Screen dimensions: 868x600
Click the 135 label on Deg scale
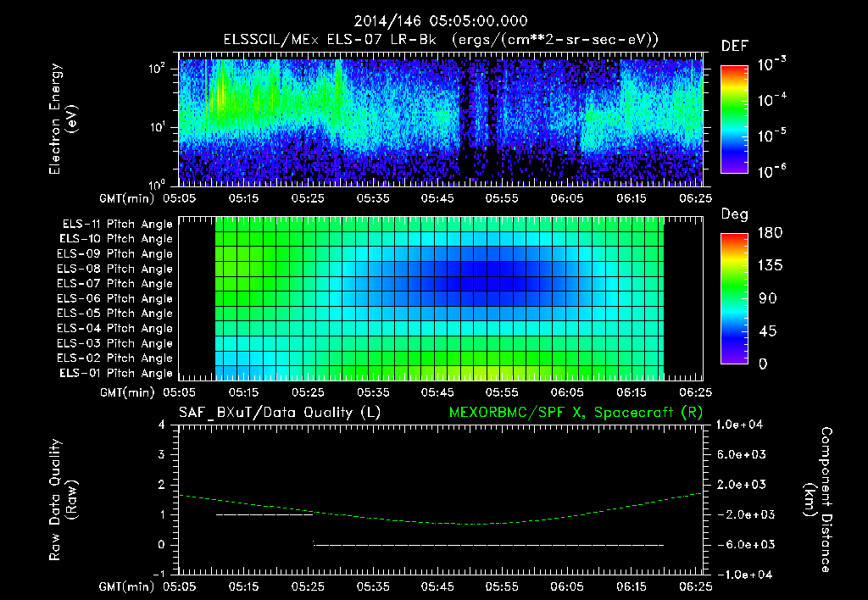tap(770, 266)
